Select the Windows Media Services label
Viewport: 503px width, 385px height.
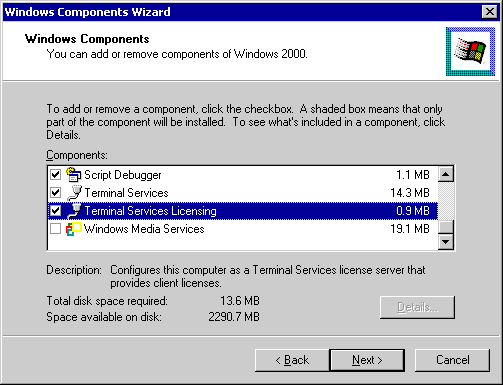click(x=144, y=229)
